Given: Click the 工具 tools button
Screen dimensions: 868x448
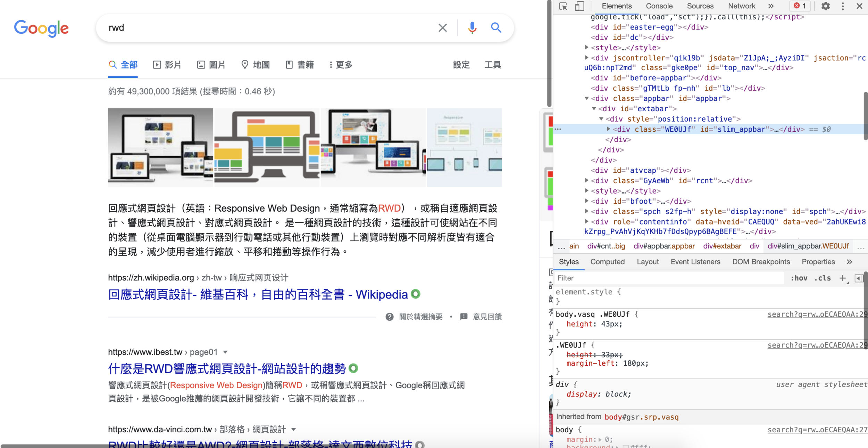Looking at the screenshot, I should 492,65.
